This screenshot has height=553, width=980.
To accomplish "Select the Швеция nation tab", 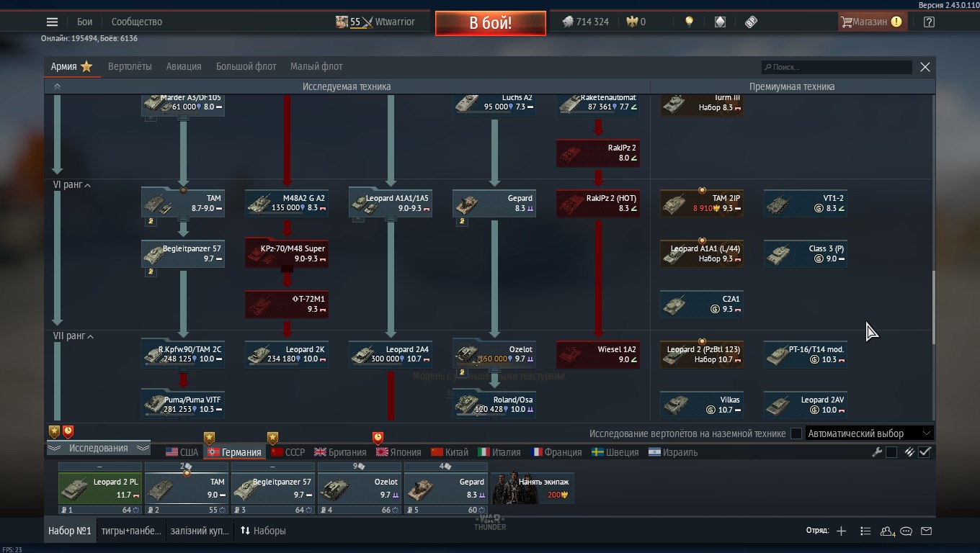I will 615,452.
